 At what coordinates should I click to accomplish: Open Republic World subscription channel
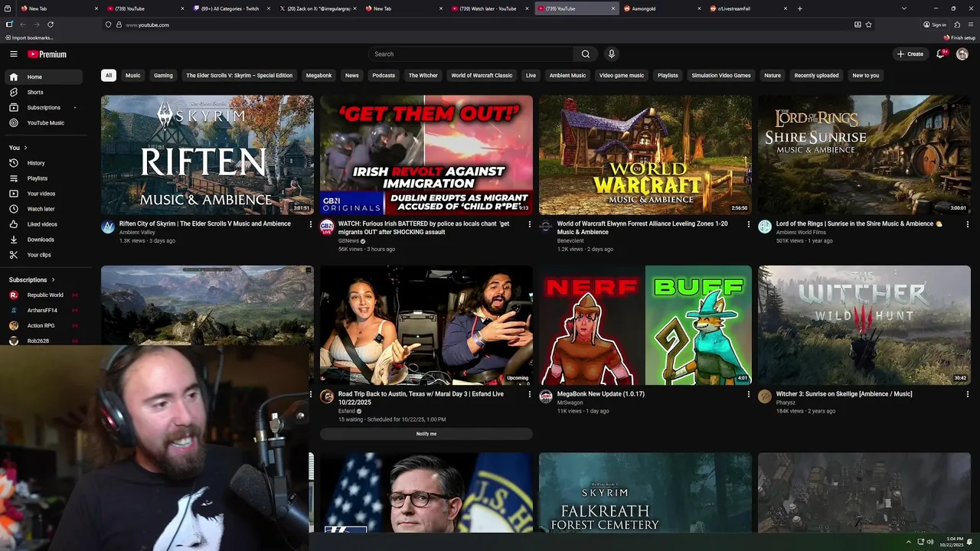tap(44, 295)
